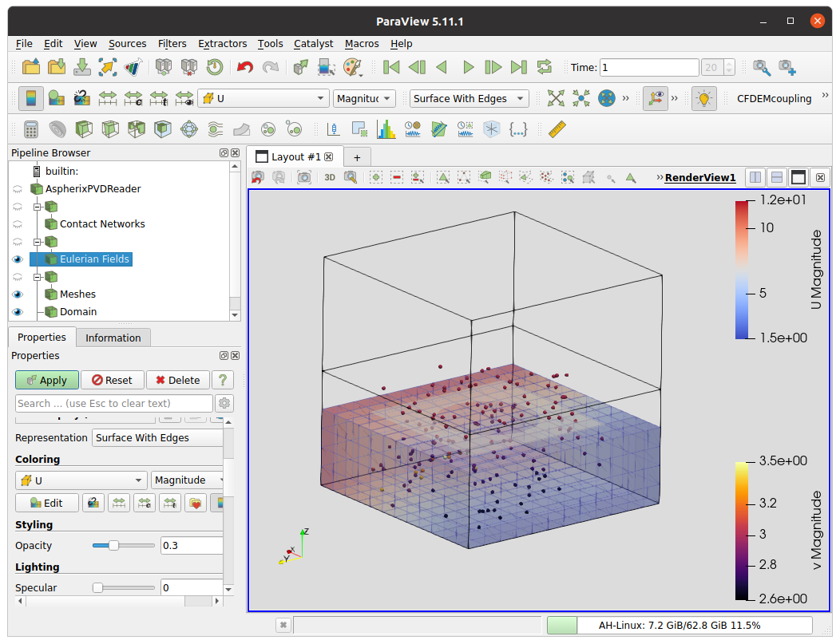Click the Reset button
Screen dimensions: 840x644
coord(113,380)
